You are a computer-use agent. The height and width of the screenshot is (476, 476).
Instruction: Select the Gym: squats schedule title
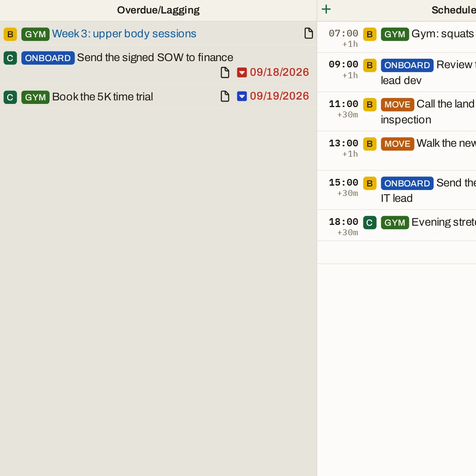click(443, 34)
